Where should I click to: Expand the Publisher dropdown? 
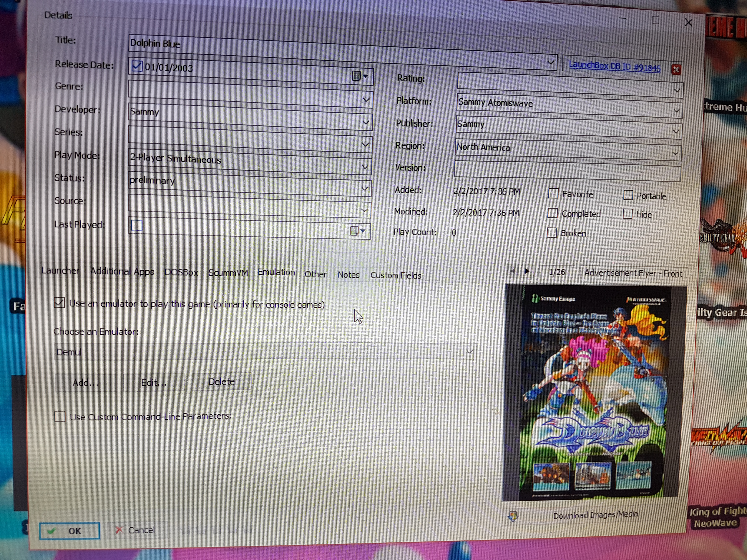tap(676, 132)
